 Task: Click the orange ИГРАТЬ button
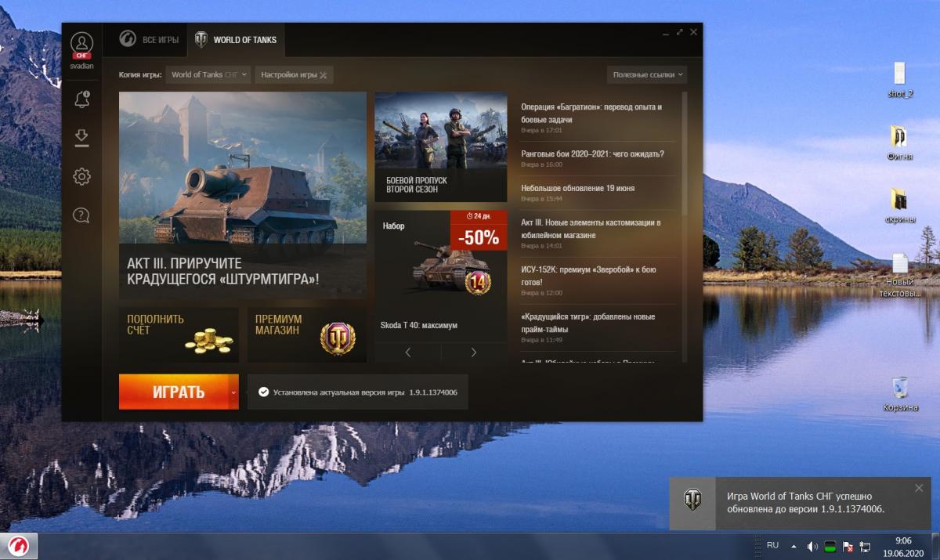pyautogui.click(x=174, y=392)
